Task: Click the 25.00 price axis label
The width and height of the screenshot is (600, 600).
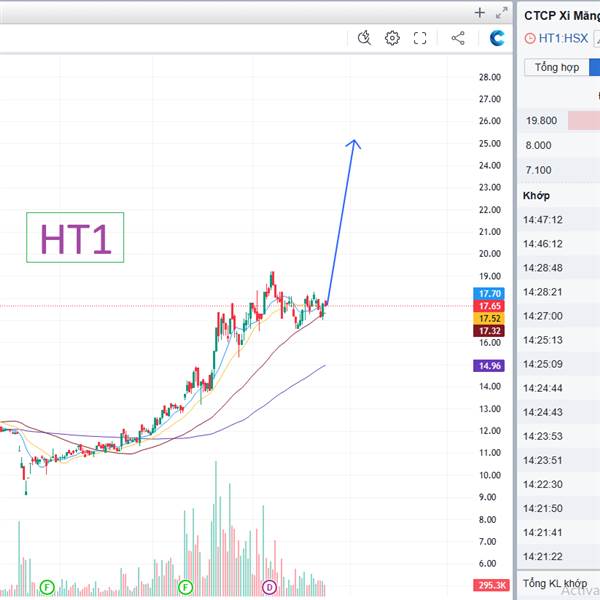Action: (490, 143)
